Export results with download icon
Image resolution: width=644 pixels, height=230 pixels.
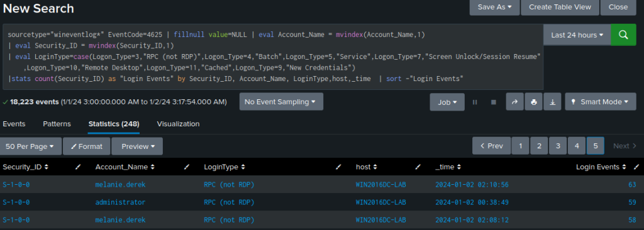552,102
